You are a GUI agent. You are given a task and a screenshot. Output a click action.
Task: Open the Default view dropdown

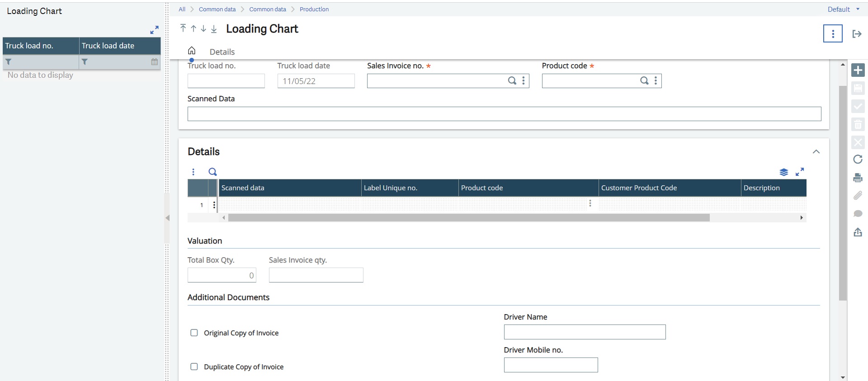(844, 9)
